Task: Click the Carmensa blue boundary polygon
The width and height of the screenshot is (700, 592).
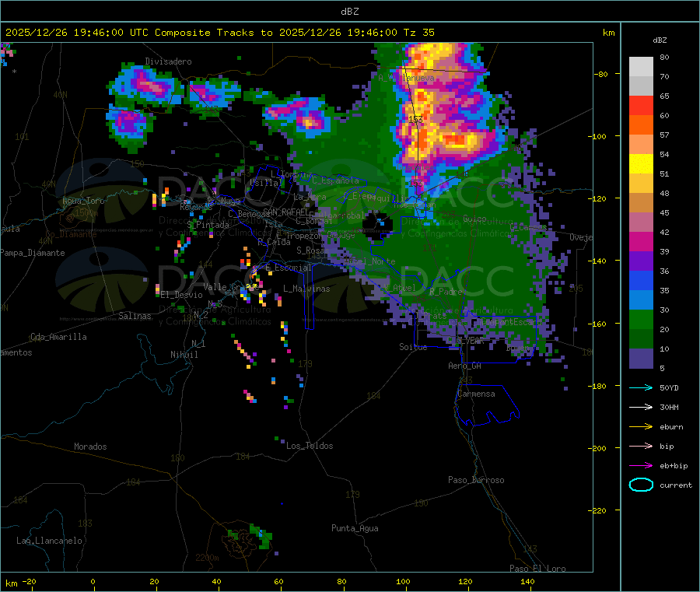Action: coord(488,404)
